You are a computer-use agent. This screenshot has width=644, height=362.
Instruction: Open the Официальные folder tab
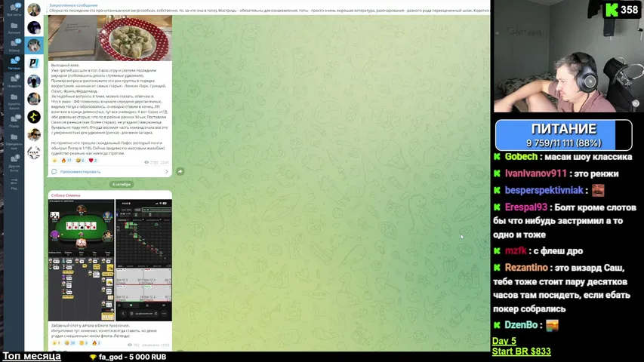tap(14, 141)
